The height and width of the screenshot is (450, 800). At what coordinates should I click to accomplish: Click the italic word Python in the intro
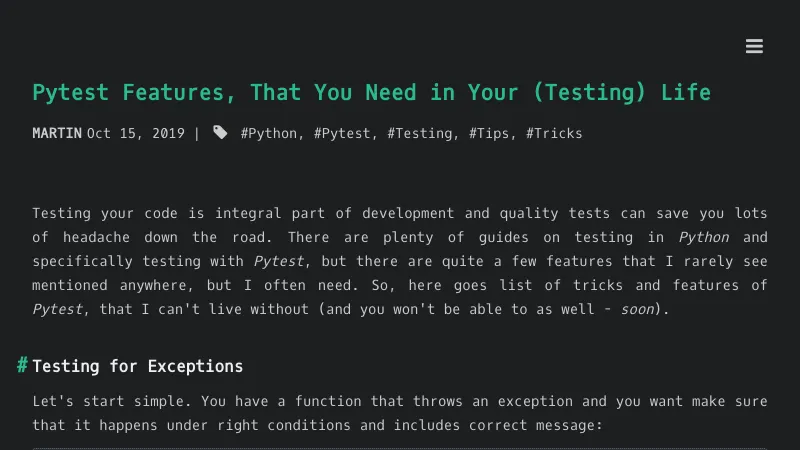704,237
